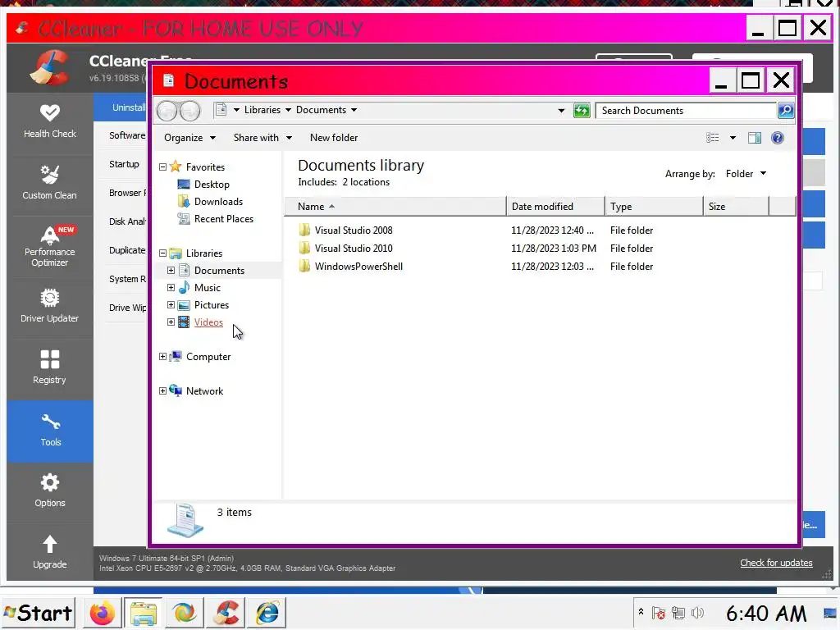
Task: Expand the Videos library node
Action: click(171, 322)
